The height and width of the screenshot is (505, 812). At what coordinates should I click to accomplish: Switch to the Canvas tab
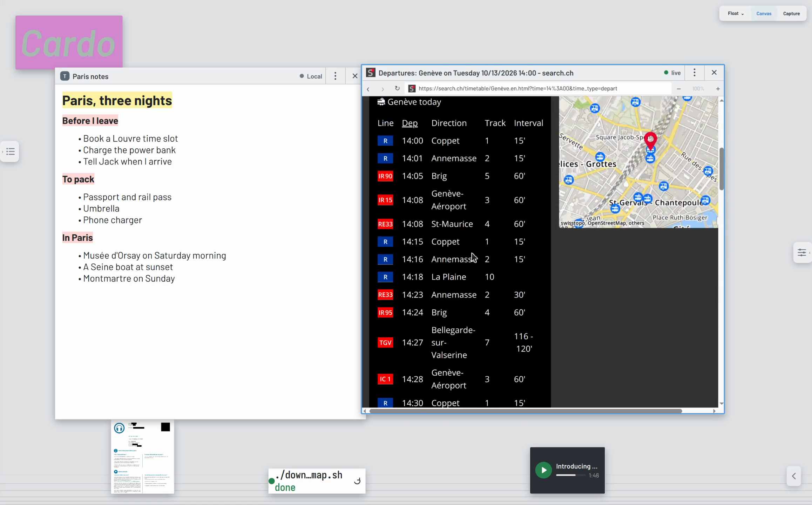coord(764,13)
